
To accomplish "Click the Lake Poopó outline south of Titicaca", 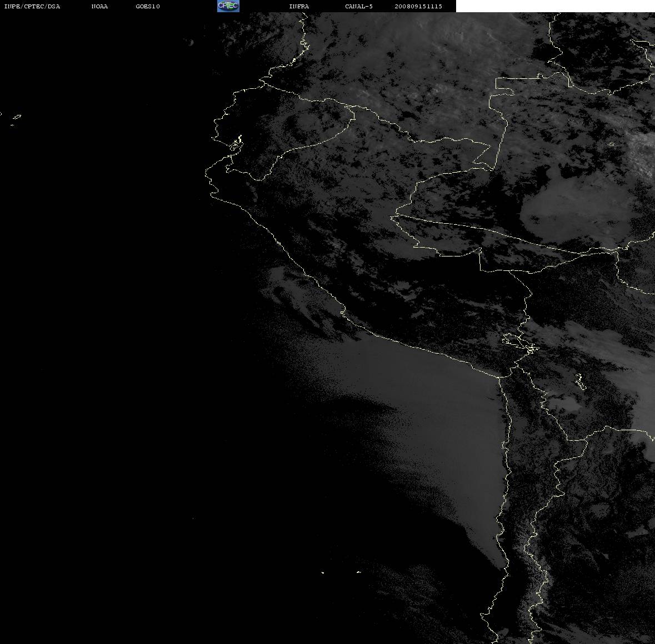I will point(580,381).
